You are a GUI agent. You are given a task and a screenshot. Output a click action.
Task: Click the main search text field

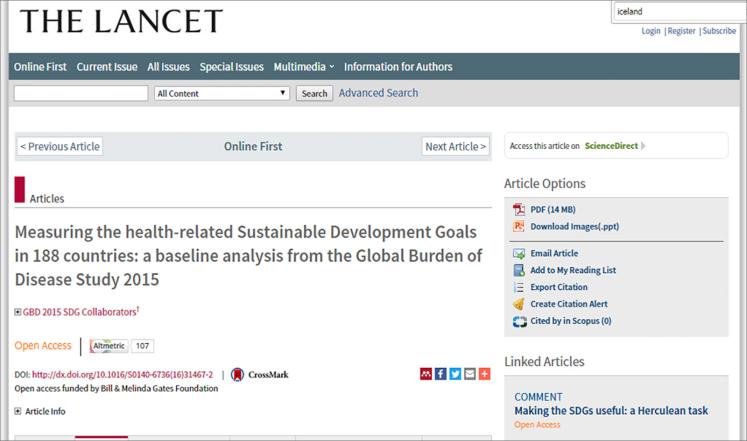(x=81, y=94)
